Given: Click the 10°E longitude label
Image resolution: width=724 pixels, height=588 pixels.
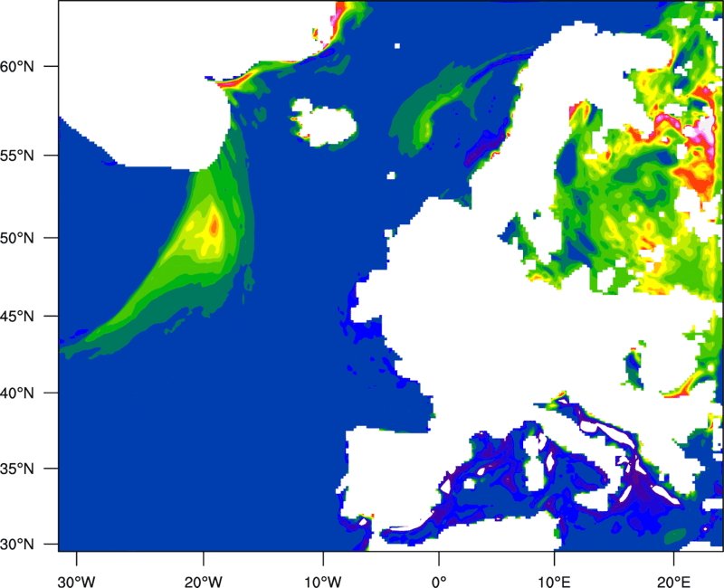Looking at the screenshot, I should (x=554, y=582).
